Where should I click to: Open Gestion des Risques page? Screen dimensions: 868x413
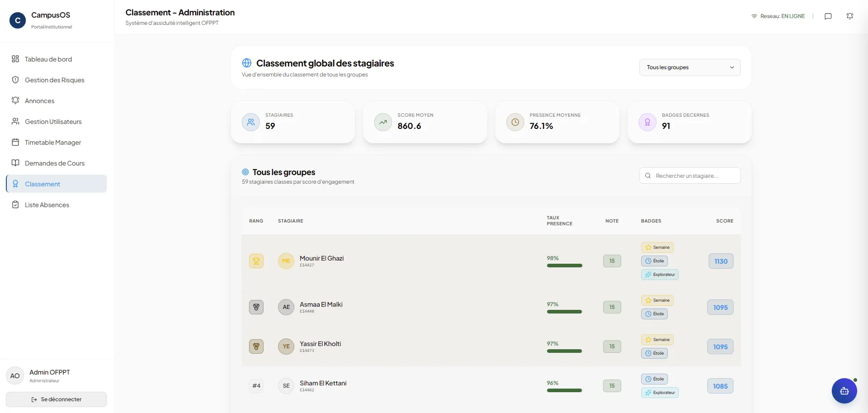pyautogui.click(x=57, y=80)
